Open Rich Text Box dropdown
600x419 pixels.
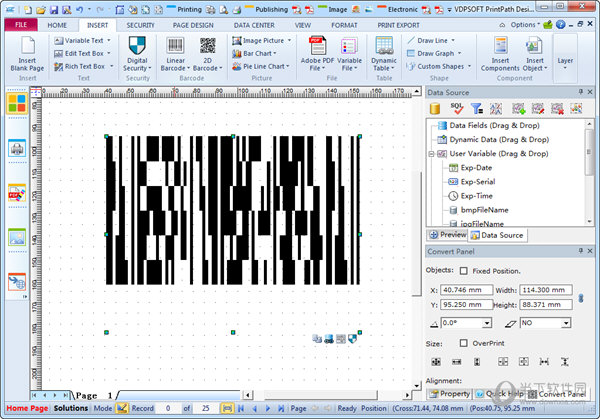click(112, 66)
